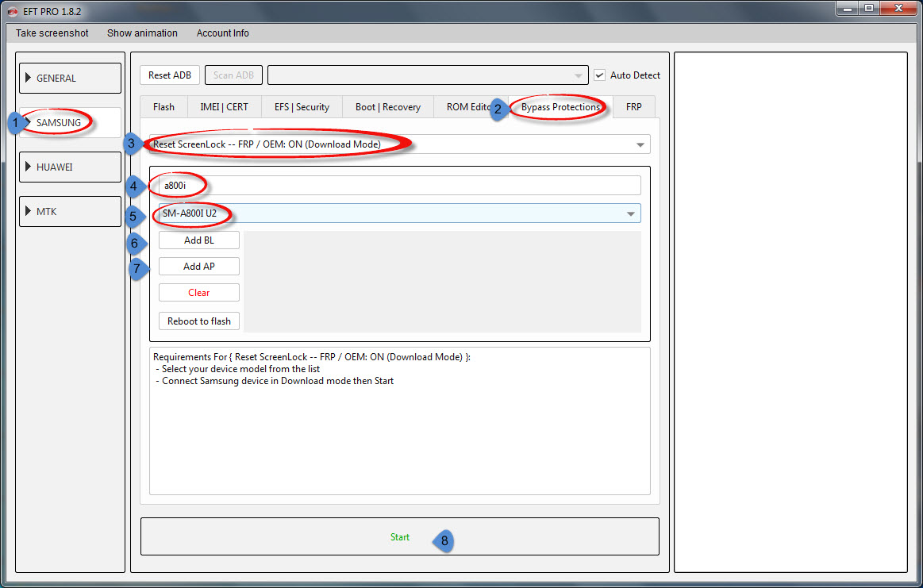Viewport: 923px width, 588px height.
Task: Switch to the Boot | Recovery tab
Action: point(388,107)
